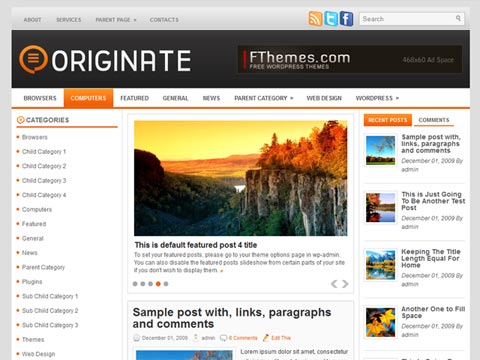
Task: Open the Facebook icon link
Action: click(346, 19)
